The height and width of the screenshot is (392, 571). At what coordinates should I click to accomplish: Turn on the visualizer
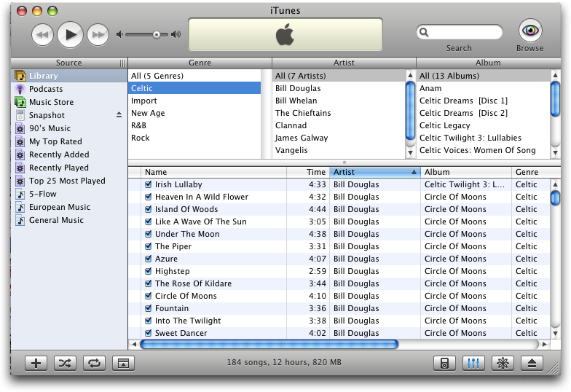pyautogui.click(x=503, y=363)
